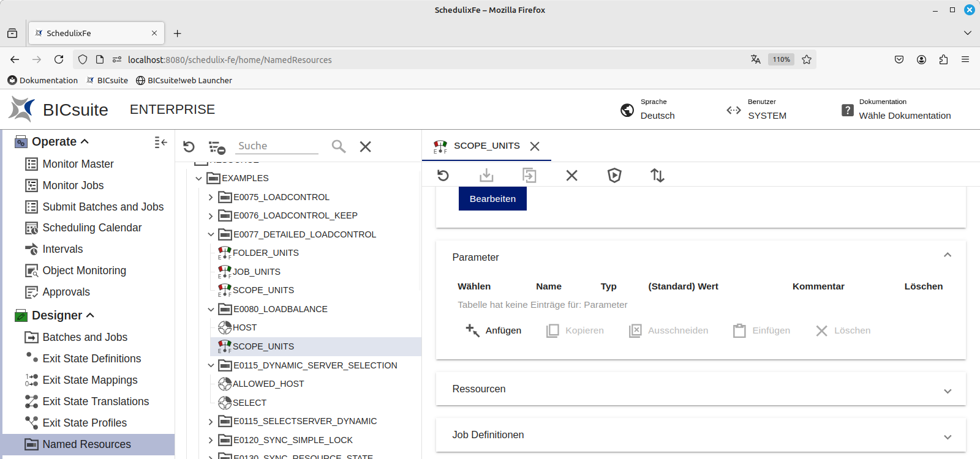The height and width of the screenshot is (459, 980).
Task: Expand the Ressourcen panel
Action: point(947,390)
